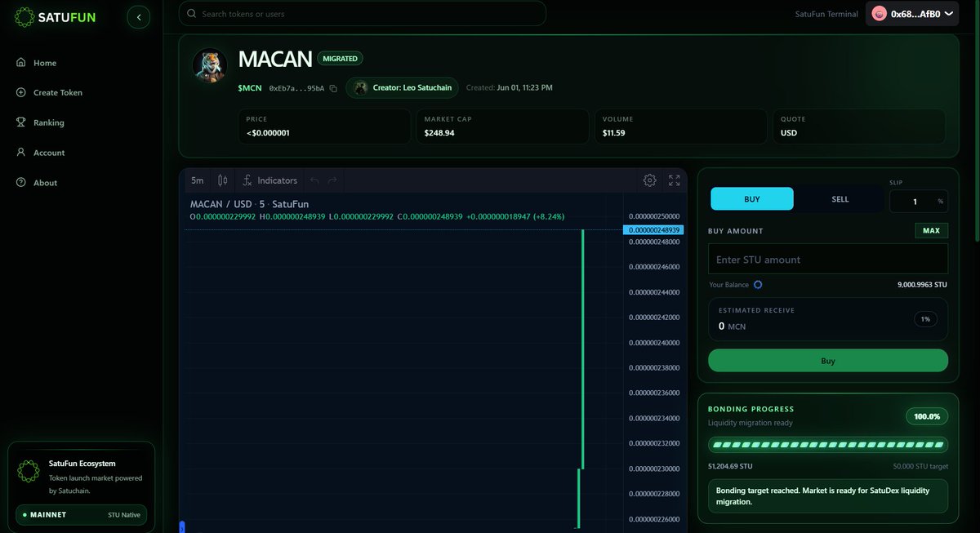Open chart settings gear
The width and height of the screenshot is (980, 533).
[x=650, y=180]
